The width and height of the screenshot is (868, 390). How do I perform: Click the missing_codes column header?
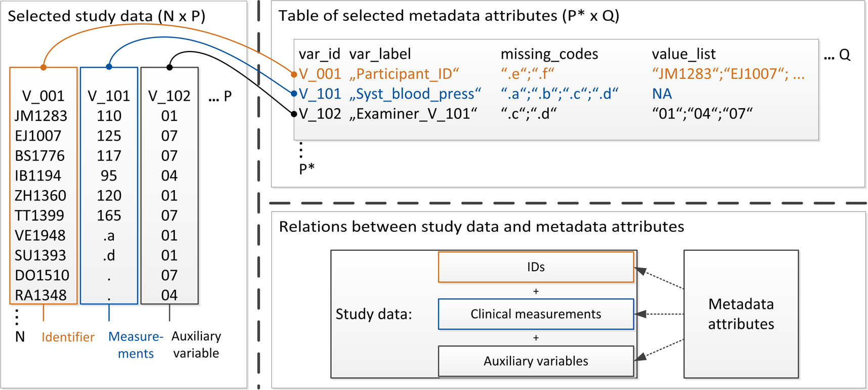click(549, 54)
